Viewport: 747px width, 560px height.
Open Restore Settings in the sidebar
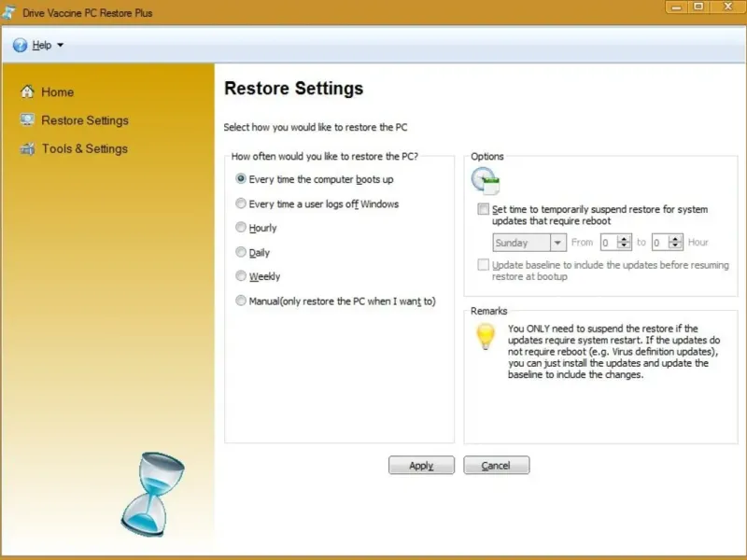[85, 120]
